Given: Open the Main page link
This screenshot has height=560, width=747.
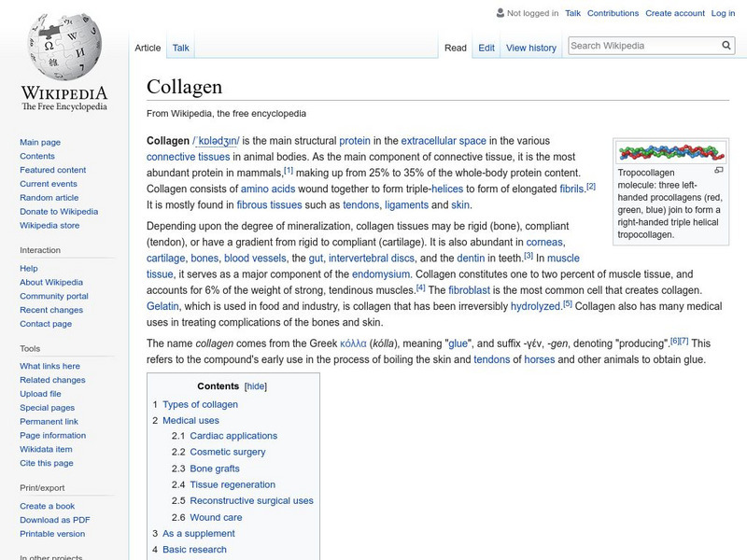Looking at the screenshot, I should [x=38, y=142].
